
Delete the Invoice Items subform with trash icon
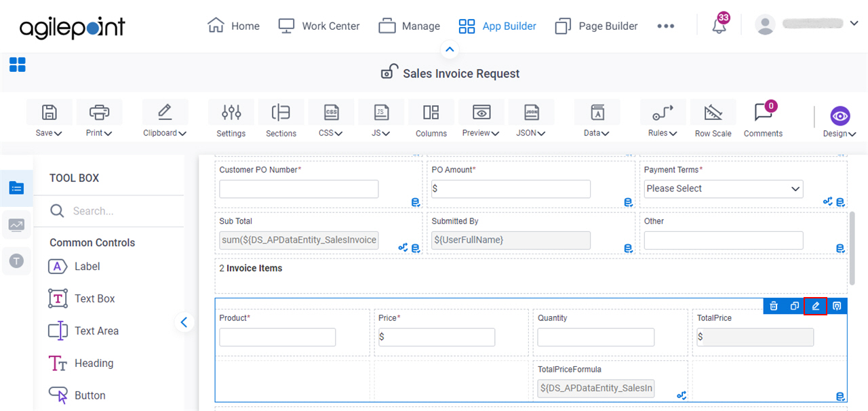point(774,307)
